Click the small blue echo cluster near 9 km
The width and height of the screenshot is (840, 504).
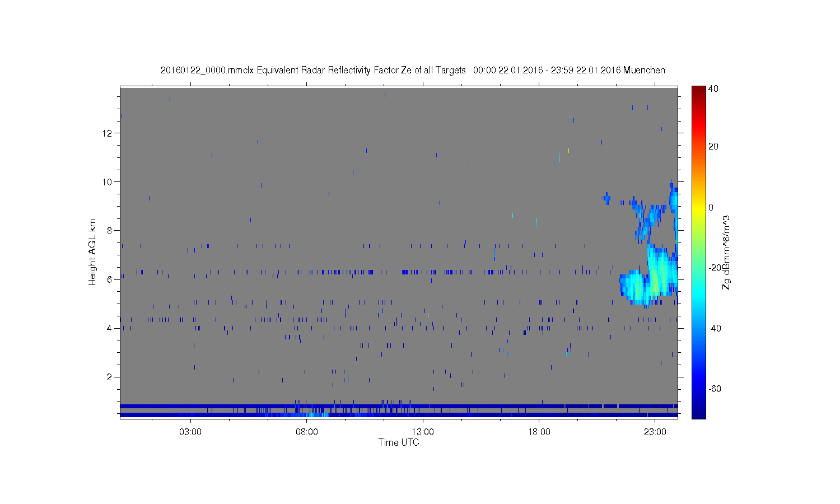point(606,198)
